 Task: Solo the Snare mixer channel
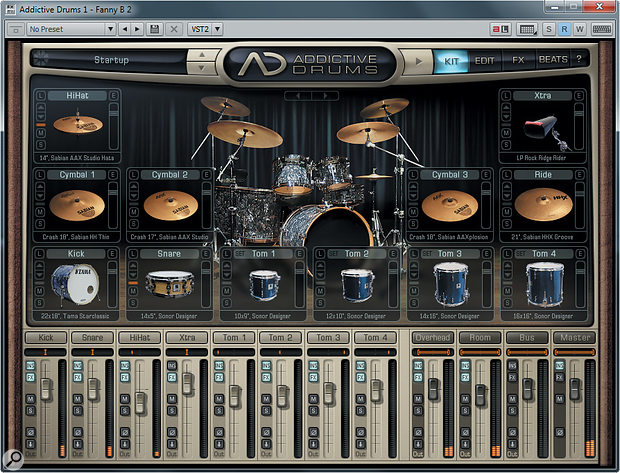pos(78,411)
